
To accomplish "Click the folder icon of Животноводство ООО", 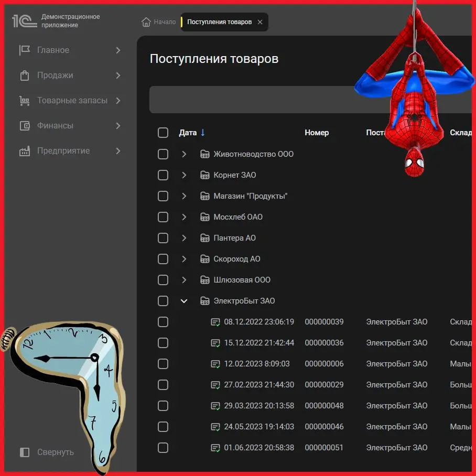I will tap(205, 154).
